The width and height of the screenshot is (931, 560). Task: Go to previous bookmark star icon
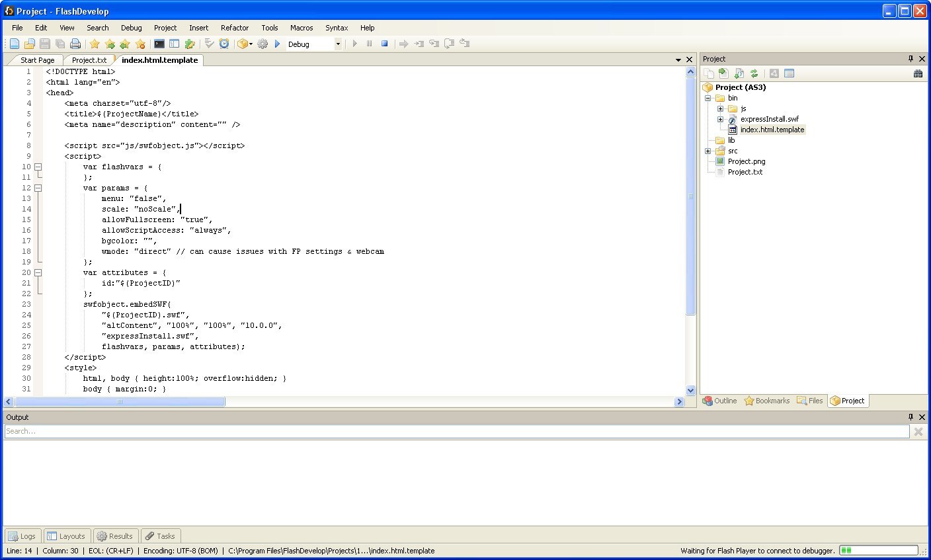tap(125, 44)
